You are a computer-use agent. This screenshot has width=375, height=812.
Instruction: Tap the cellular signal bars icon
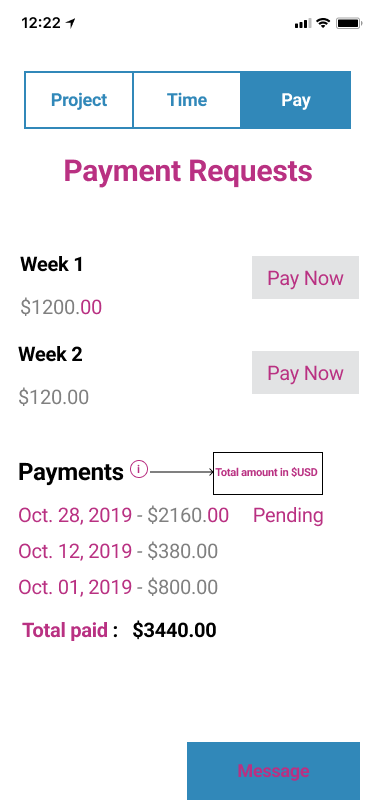tap(302, 24)
